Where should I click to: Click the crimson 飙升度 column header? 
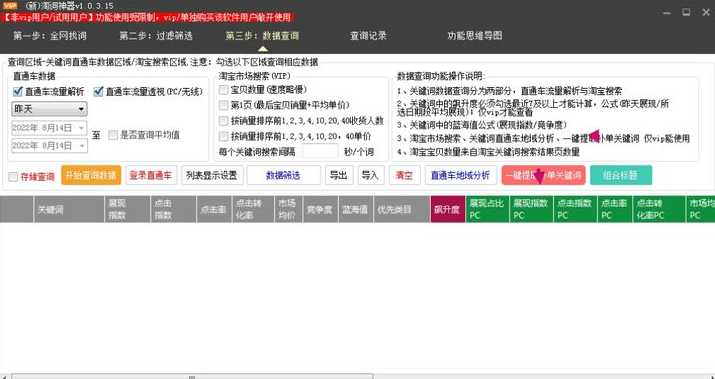point(448,209)
